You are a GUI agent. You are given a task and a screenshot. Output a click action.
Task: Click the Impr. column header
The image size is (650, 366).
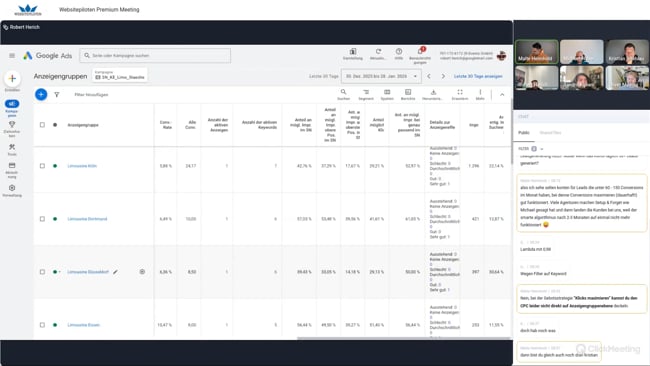[x=474, y=125]
